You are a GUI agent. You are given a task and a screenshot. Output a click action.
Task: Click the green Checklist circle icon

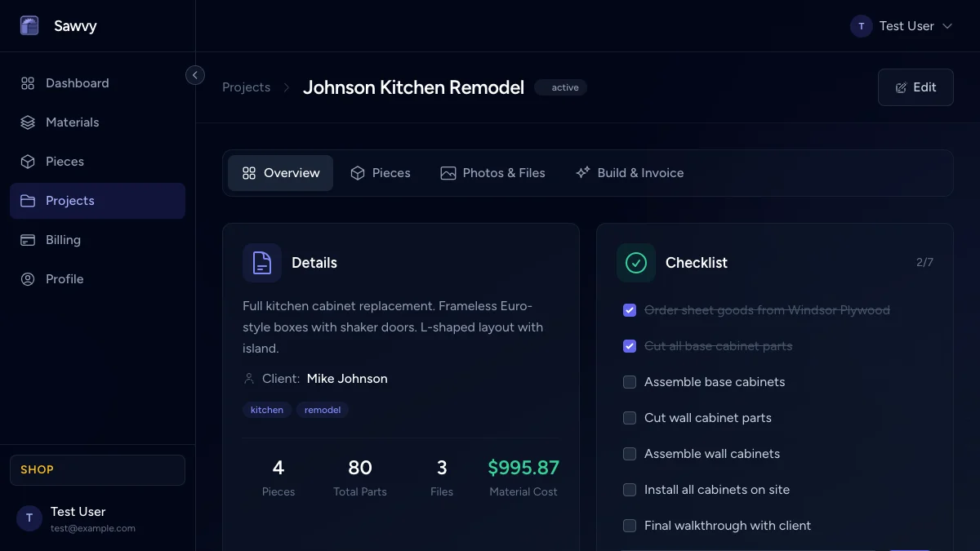[636, 263]
